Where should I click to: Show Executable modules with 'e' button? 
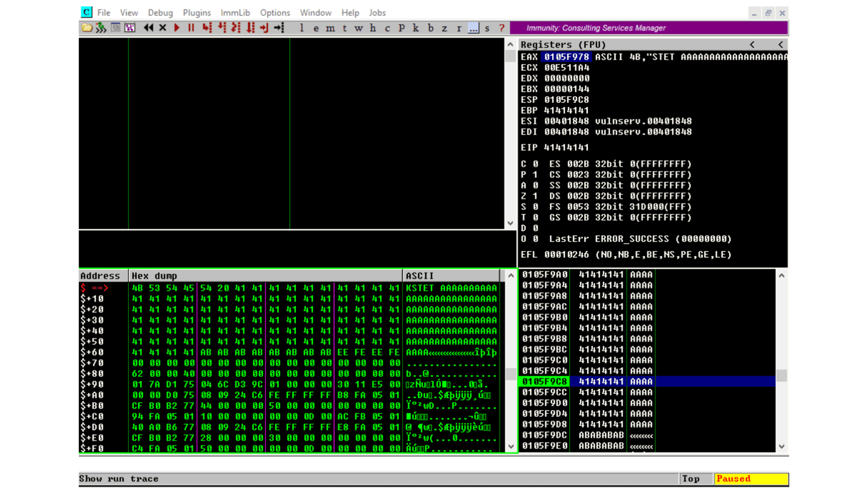[x=316, y=28]
